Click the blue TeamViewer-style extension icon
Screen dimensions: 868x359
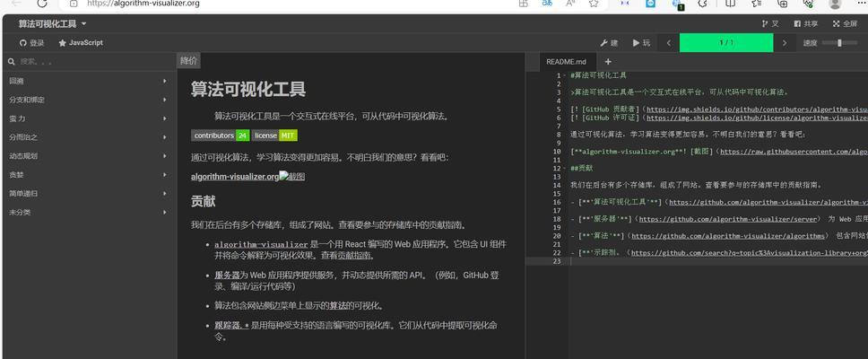coord(651,4)
